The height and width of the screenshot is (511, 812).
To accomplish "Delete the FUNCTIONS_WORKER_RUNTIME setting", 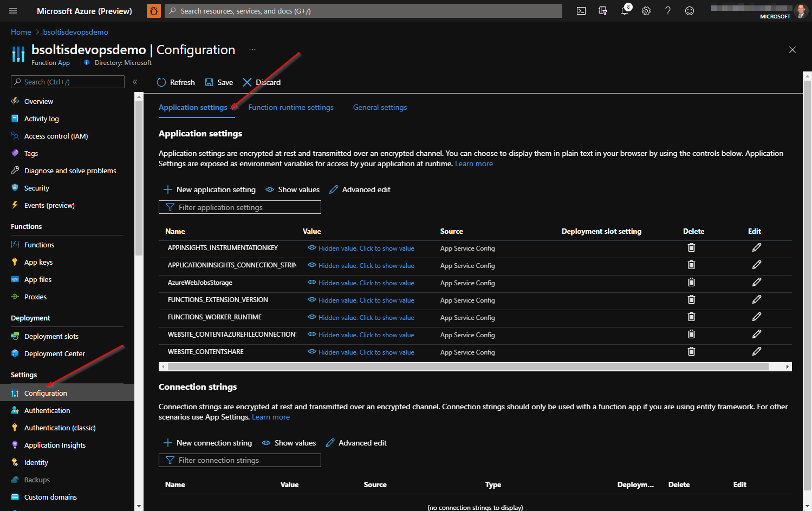I will point(691,317).
